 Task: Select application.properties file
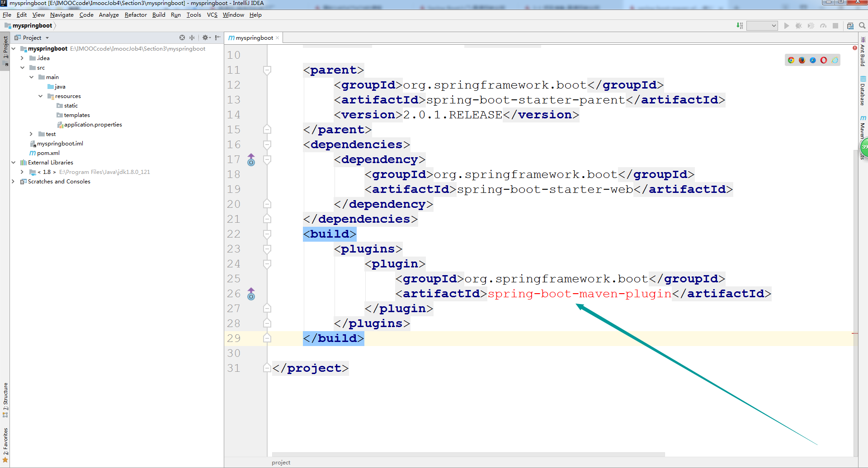(x=93, y=124)
